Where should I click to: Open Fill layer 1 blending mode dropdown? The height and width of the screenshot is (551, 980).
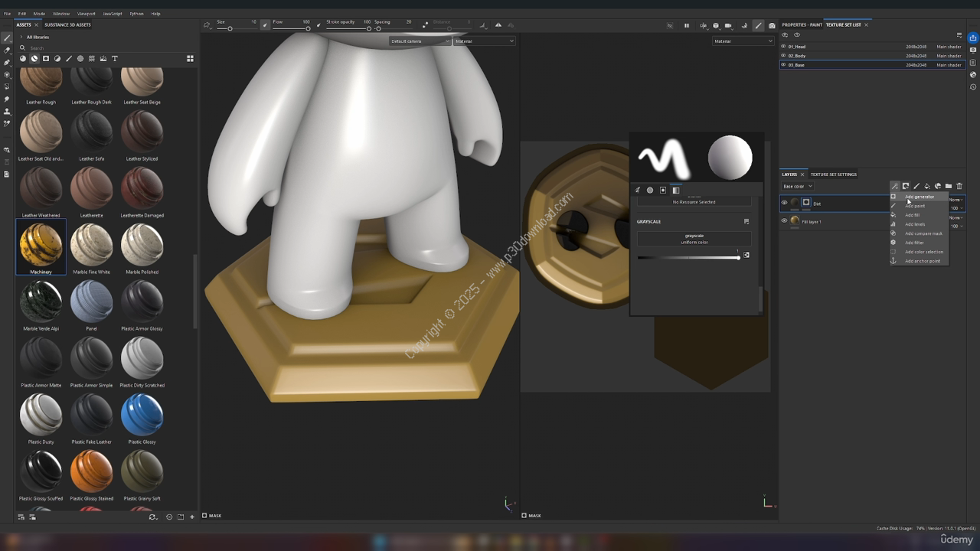[957, 218]
